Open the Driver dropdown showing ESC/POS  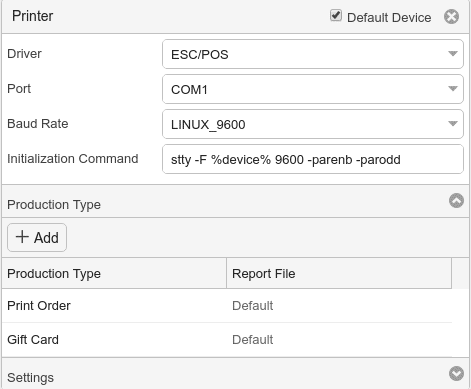(x=313, y=54)
